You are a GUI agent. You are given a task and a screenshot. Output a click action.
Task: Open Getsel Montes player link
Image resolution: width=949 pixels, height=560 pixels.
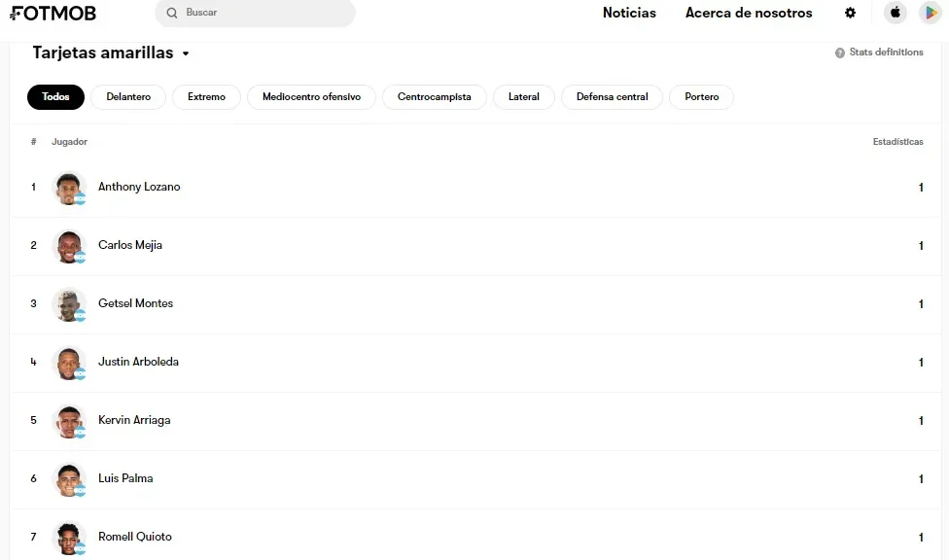coord(135,303)
